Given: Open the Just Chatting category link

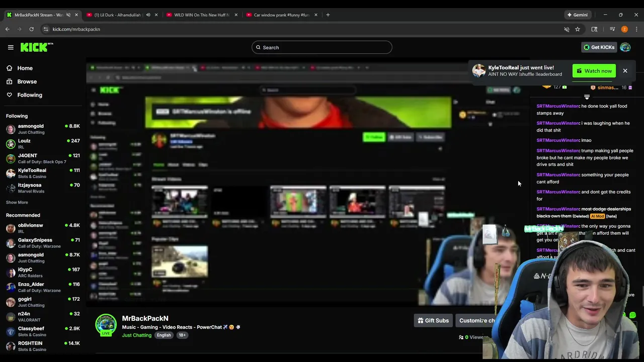Looking at the screenshot, I should 136,335.
